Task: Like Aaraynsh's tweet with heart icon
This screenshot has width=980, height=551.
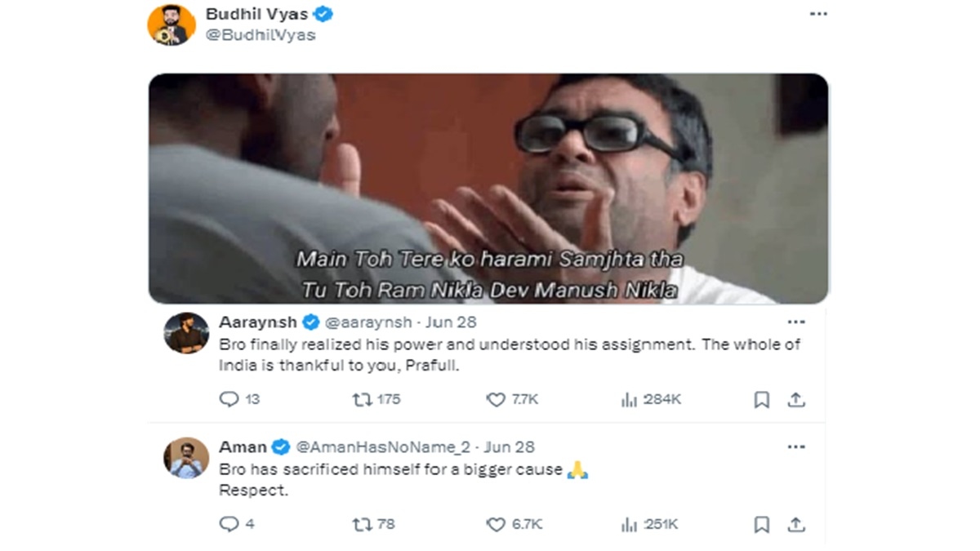Action: click(496, 399)
